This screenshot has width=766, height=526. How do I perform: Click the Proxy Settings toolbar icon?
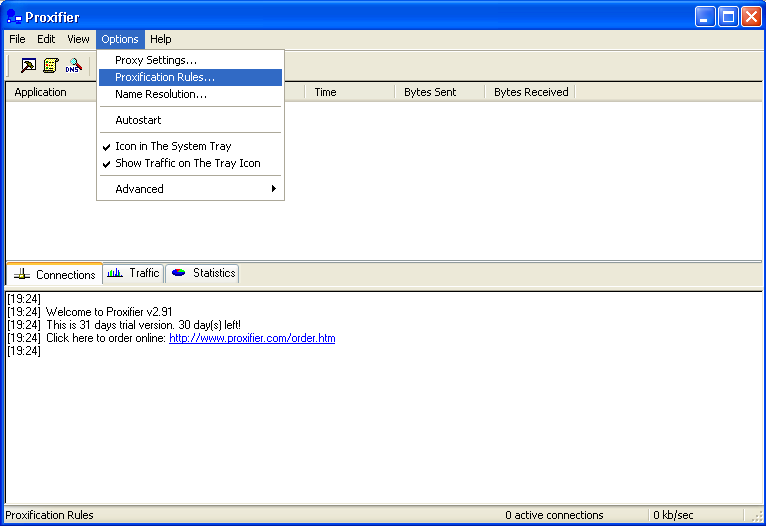28,65
